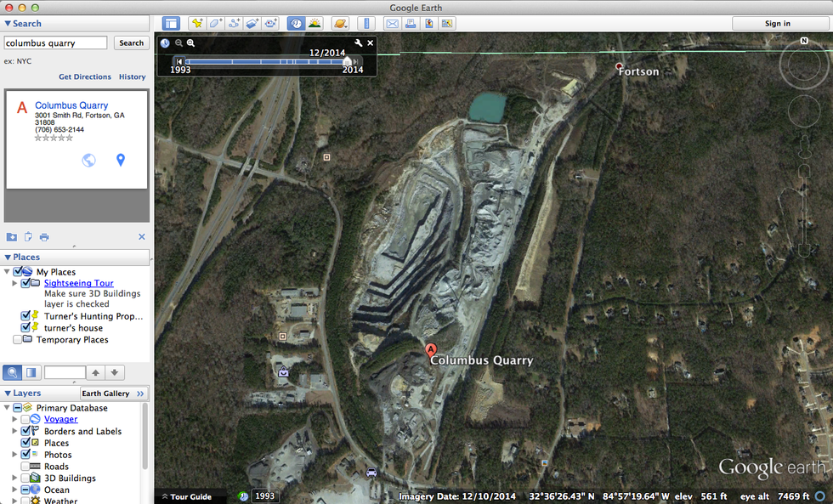Open the ruler measurement tool
Viewport: 833px width, 504px height.
pyautogui.click(x=367, y=24)
